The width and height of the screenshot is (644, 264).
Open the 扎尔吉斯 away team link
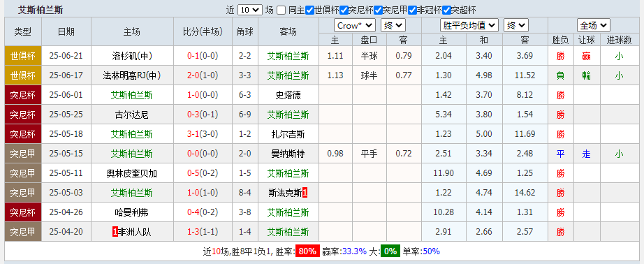(x=288, y=134)
